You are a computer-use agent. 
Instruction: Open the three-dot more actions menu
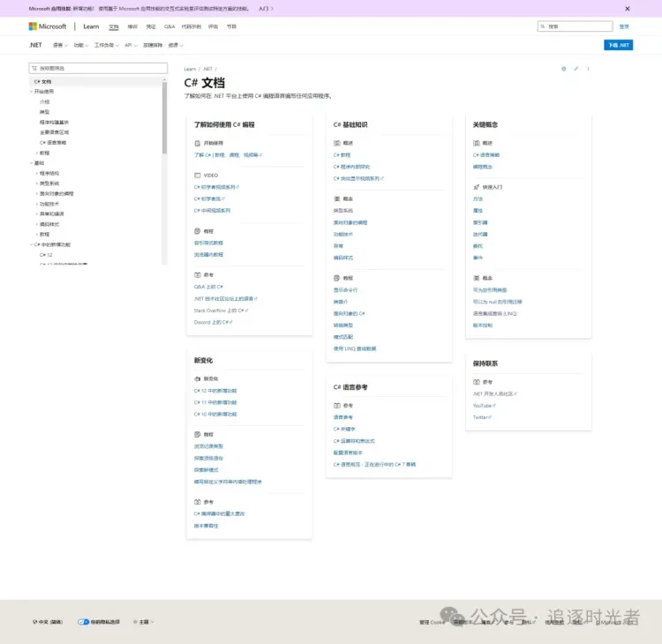(588, 69)
